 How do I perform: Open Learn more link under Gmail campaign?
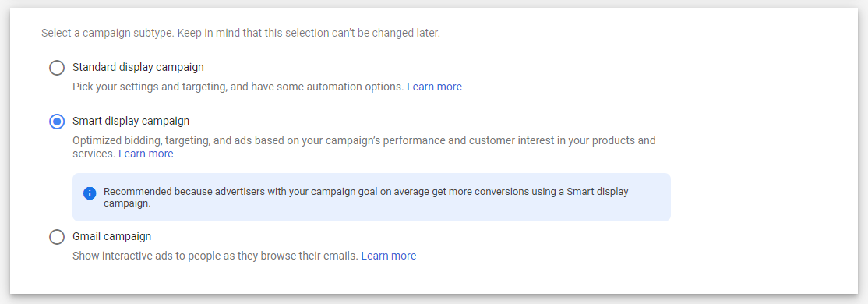[x=389, y=256]
